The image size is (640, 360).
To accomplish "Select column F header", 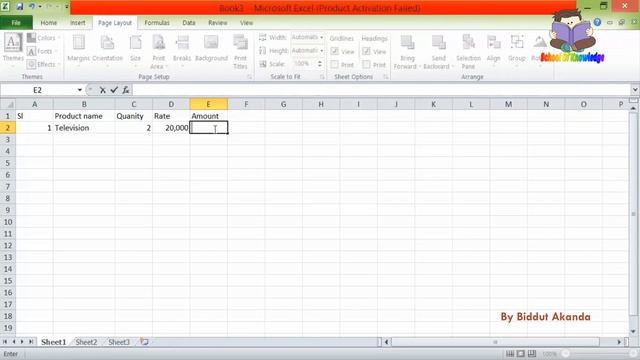I will point(246,104).
